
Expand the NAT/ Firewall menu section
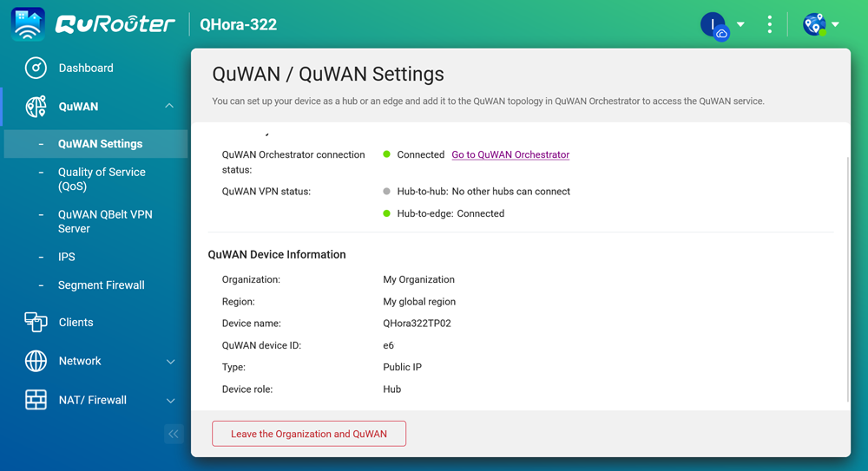pyautogui.click(x=170, y=401)
